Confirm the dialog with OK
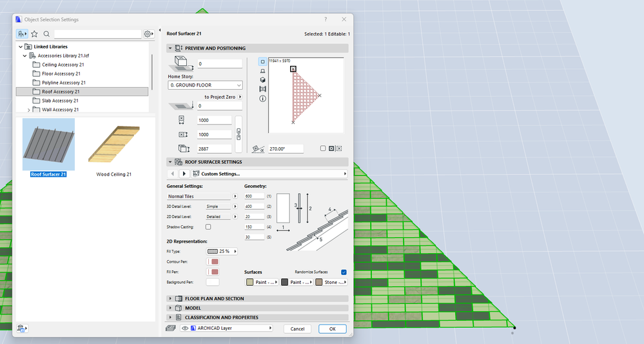Viewport: 644px width, 344px height. pyautogui.click(x=332, y=329)
